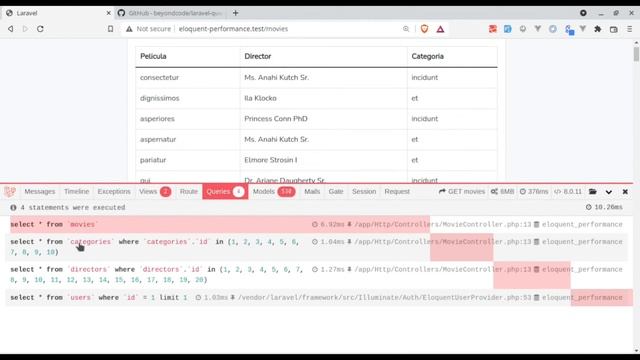
Task: Open the Messages debugbar tab
Action: (x=40, y=191)
